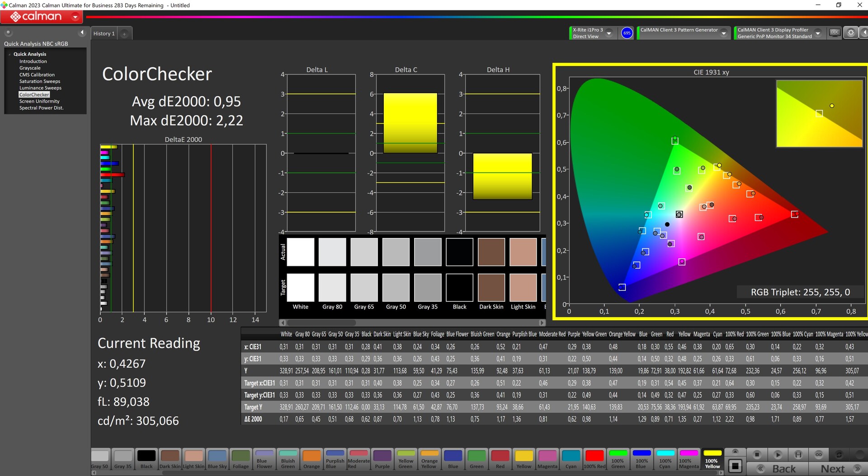Select Grayscale in the workflow list
Viewport: 868px width, 476px height.
click(30, 68)
